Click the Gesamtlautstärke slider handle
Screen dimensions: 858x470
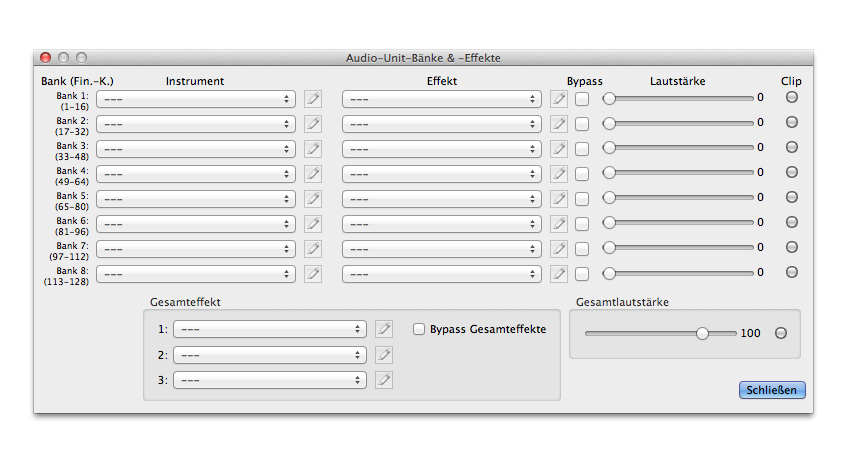[x=703, y=333]
